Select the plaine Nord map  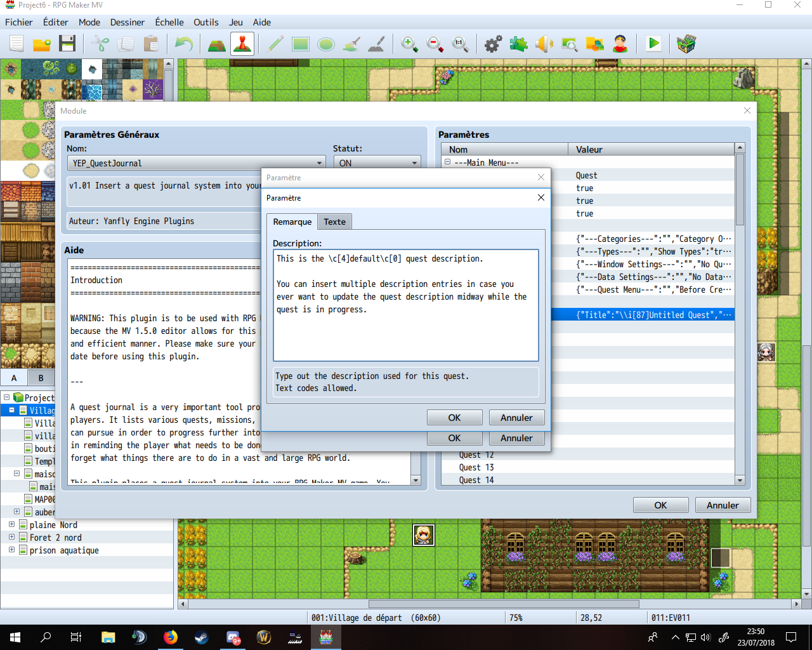point(53,525)
